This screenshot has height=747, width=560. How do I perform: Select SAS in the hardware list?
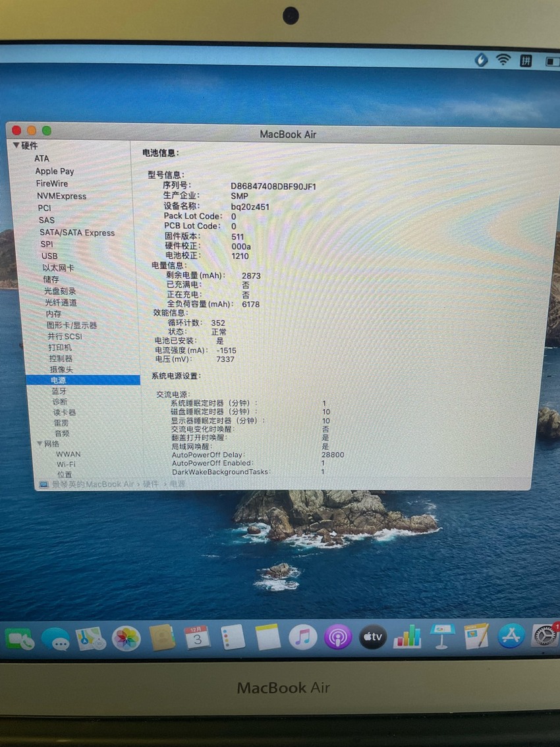tap(47, 220)
